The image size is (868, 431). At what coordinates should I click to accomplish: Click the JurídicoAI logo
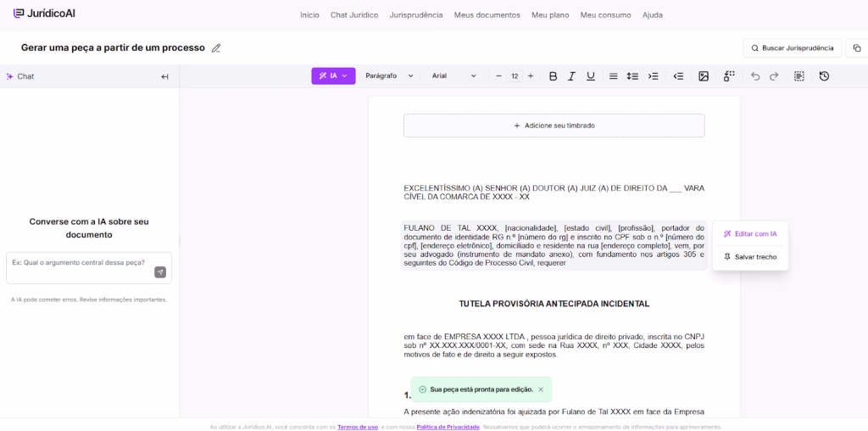click(44, 13)
